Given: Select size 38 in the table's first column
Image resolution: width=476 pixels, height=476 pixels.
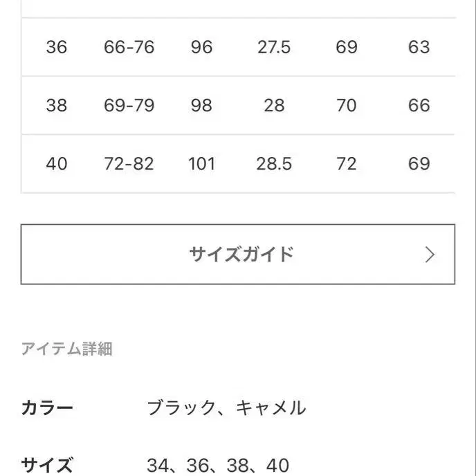Looking at the screenshot, I should (x=56, y=106).
